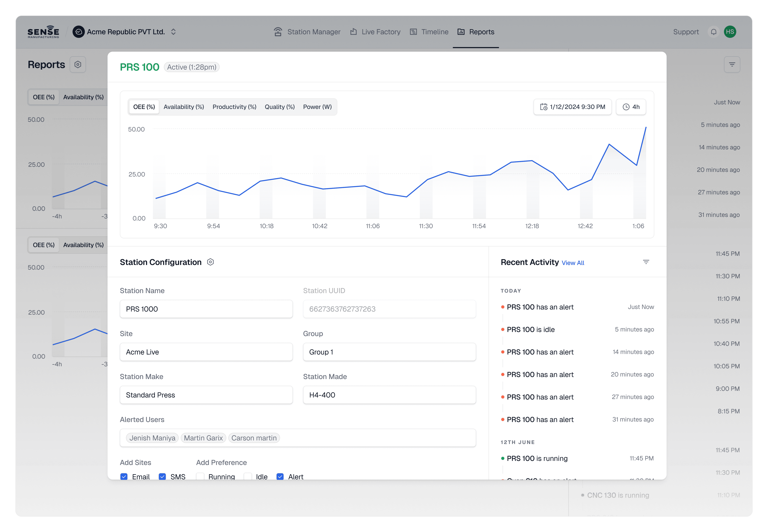This screenshot has height=532, width=768.
Task: Click the Recent Activity filter icon
Action: click(646, 262)
